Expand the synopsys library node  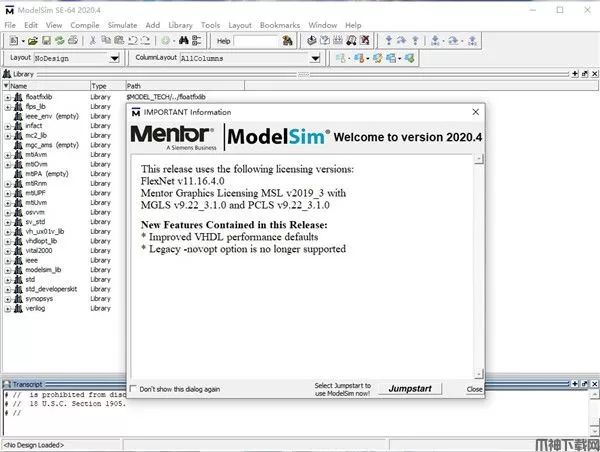[x=8, y=299]
